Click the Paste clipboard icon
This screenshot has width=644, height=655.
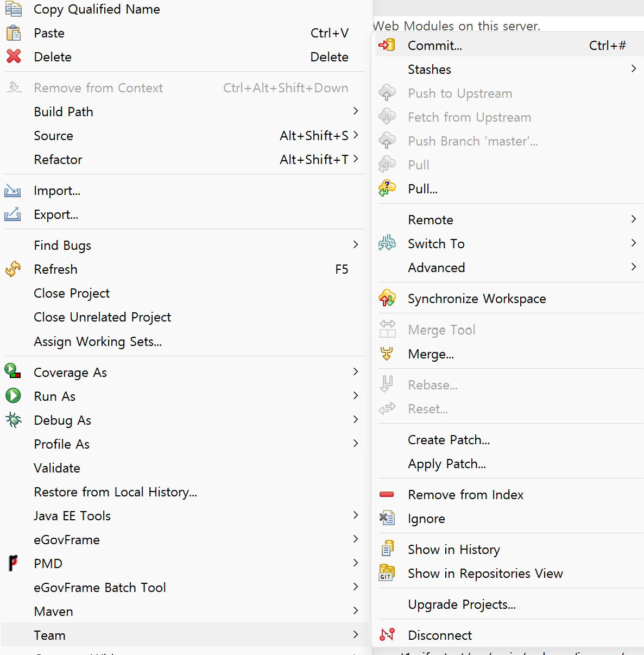14,33
